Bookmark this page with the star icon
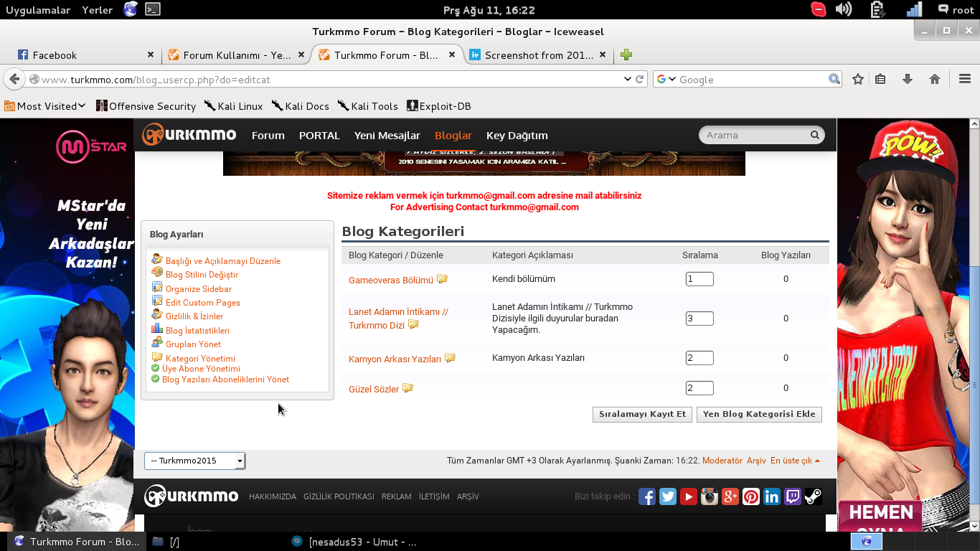This screenshot has height=551, width=980. [858, 79]
